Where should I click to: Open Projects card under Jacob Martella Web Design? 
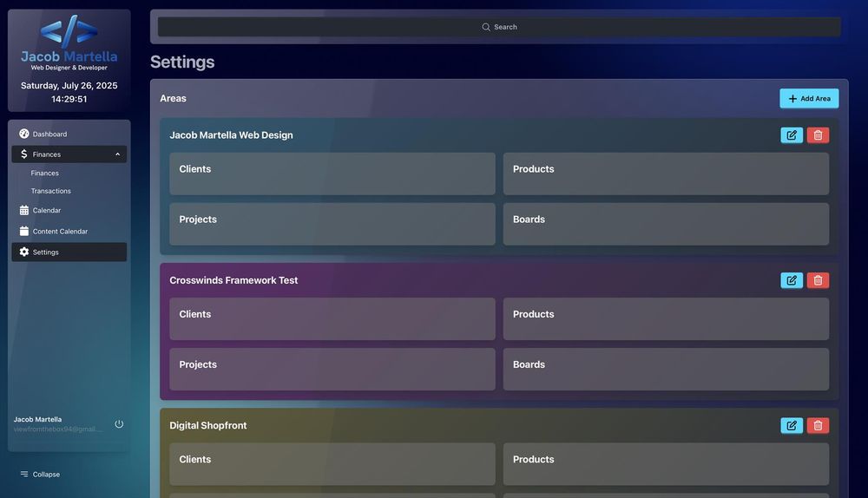click(x=332, y=224)
